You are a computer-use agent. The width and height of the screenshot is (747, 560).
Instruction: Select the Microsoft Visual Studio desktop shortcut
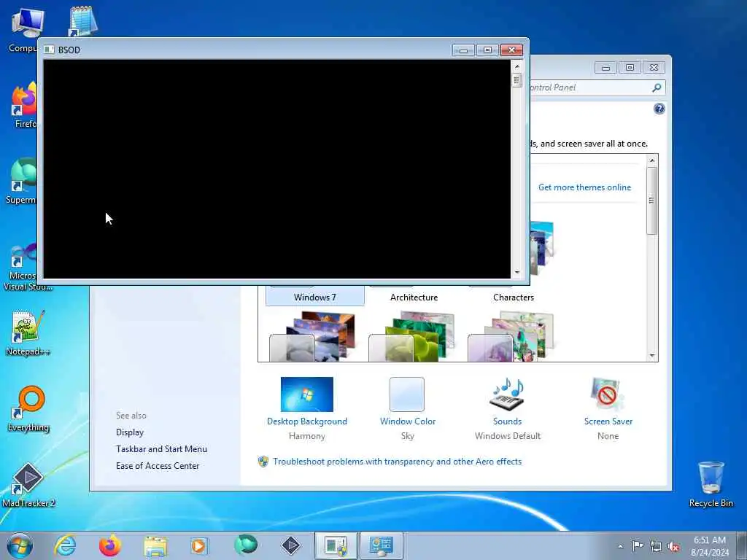pos(24,267)
